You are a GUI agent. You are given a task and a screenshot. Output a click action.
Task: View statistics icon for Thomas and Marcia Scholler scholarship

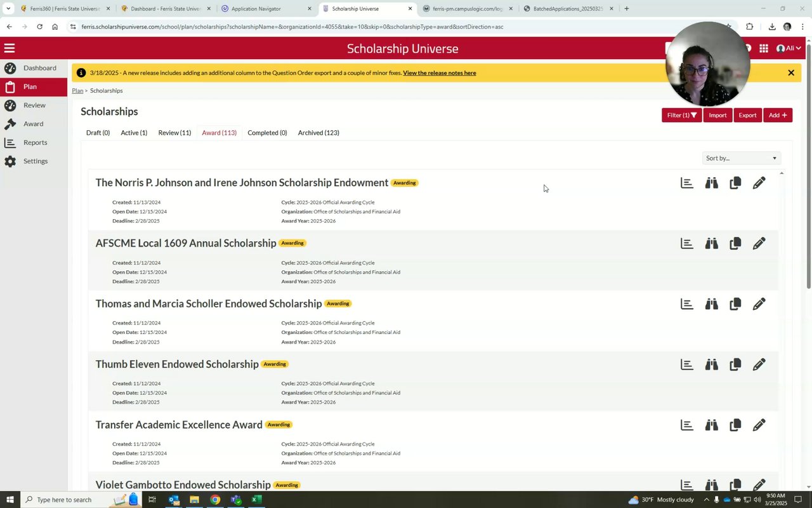(687, 304)
